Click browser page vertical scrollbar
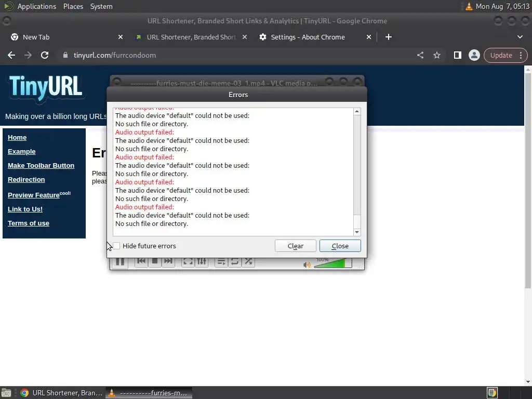The width and height of the screenshot is (532, 399). coord(528,181)
